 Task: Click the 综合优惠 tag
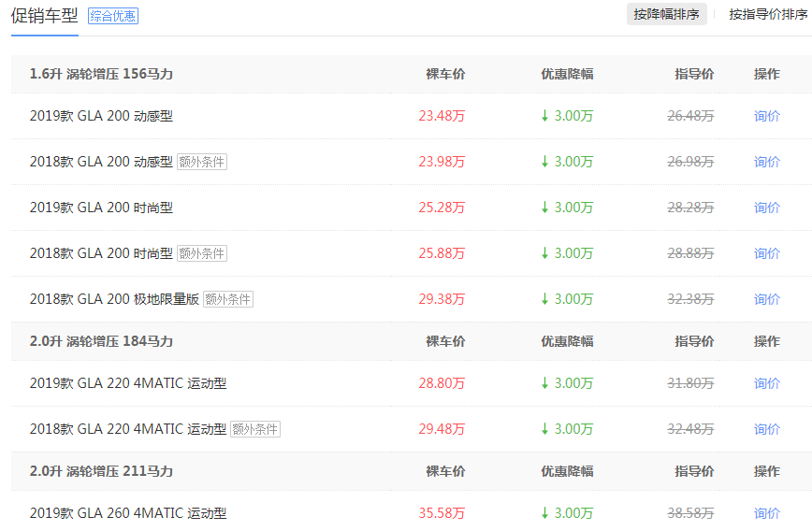click(113, 16)
